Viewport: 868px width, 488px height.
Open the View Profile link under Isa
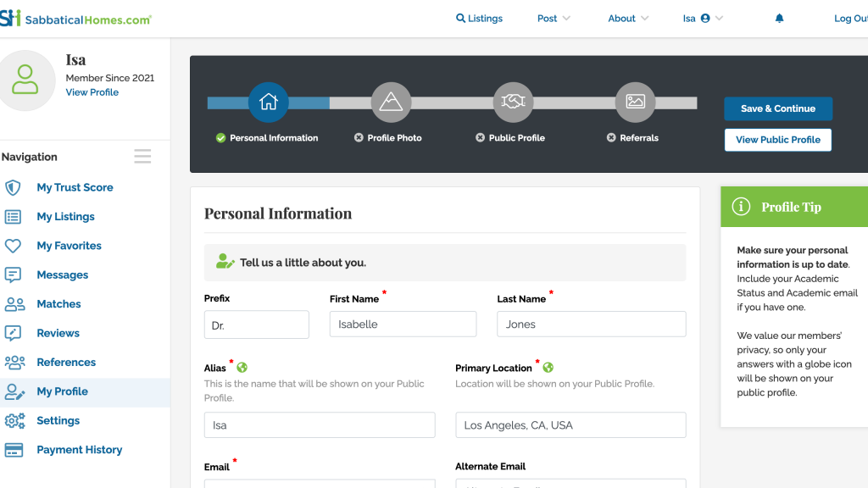click(x=92, y=92)
